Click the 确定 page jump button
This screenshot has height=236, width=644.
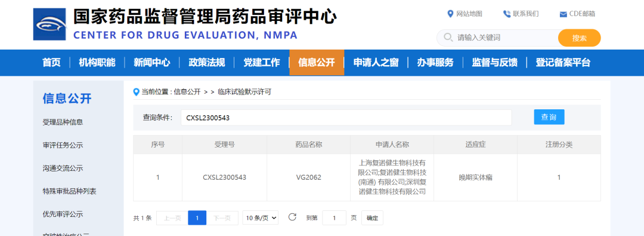(372, 218)
